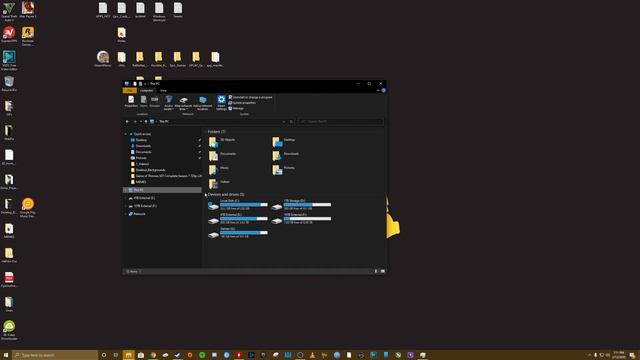
Task: Switch to details view in status bar
Action: click(x=376, y=271)
